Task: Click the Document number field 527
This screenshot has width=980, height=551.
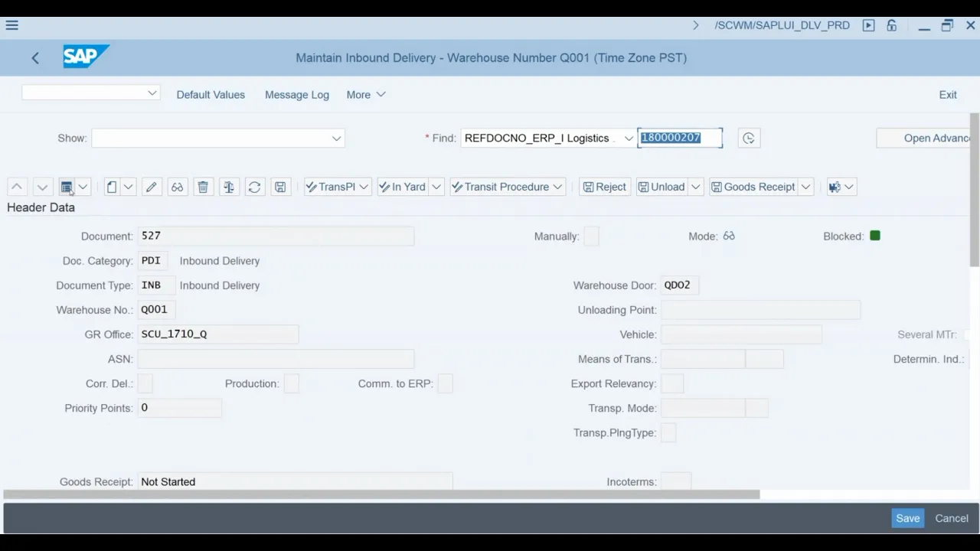Action: pyautogui.click(x=276, y=236)
